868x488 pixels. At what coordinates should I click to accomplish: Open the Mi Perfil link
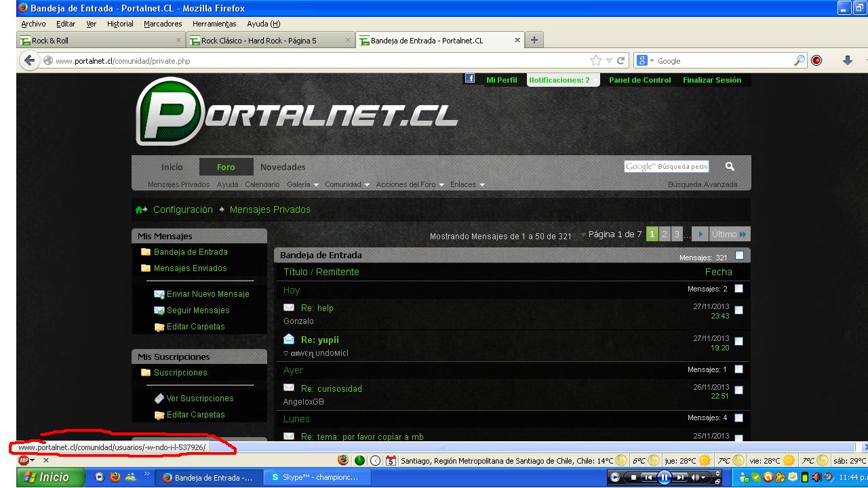click(x=502, y=80)
